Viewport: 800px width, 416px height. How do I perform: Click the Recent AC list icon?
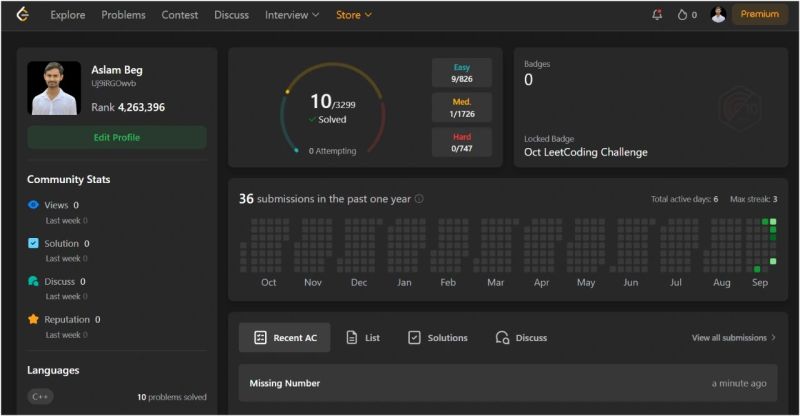(260, 337)
